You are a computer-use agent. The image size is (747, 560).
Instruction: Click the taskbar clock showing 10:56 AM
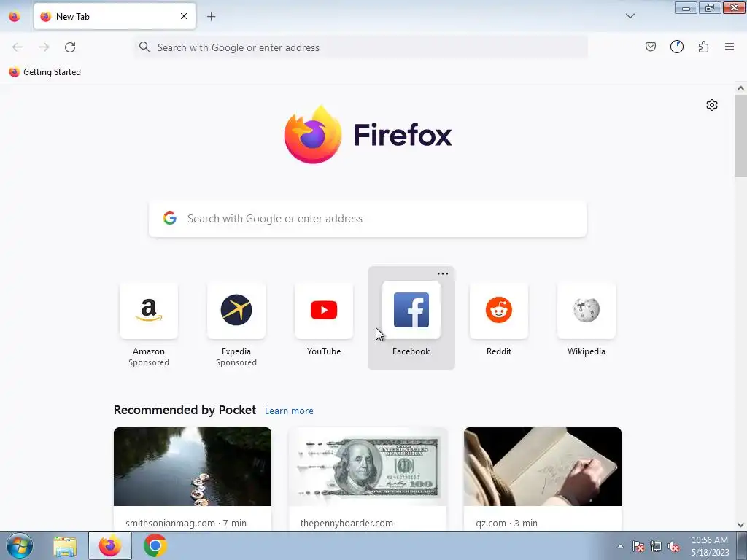click(x=710, y=545)
